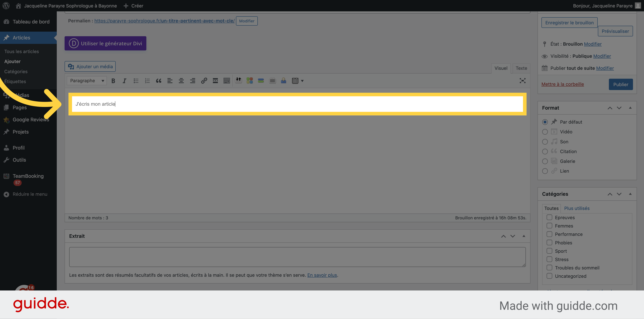
Task: Check the Stress category checkbox
Action: click(x=549, y=259)
